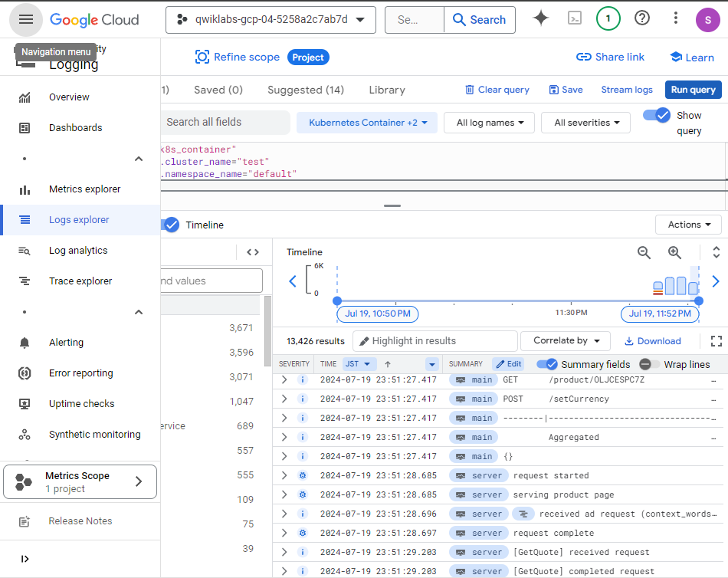Expand the serving product page log entry
Screen dimensions: 728x578
[x=284, y=494]
